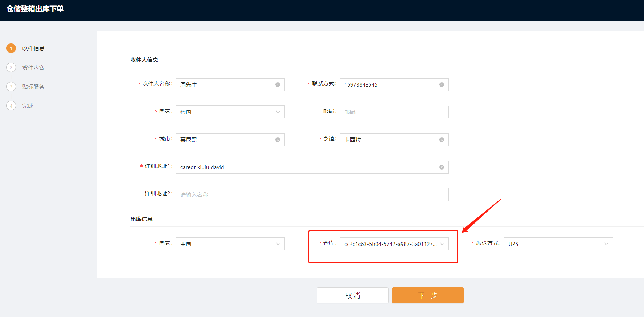Clear the 联系方式 phone number using the clear icon
The width and height of the screenshot is (644, 317).
[x=442, y=85]
